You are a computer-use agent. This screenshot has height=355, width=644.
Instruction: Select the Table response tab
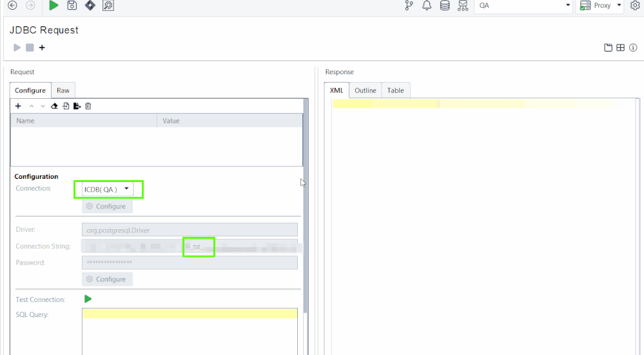tap(396, 90)
